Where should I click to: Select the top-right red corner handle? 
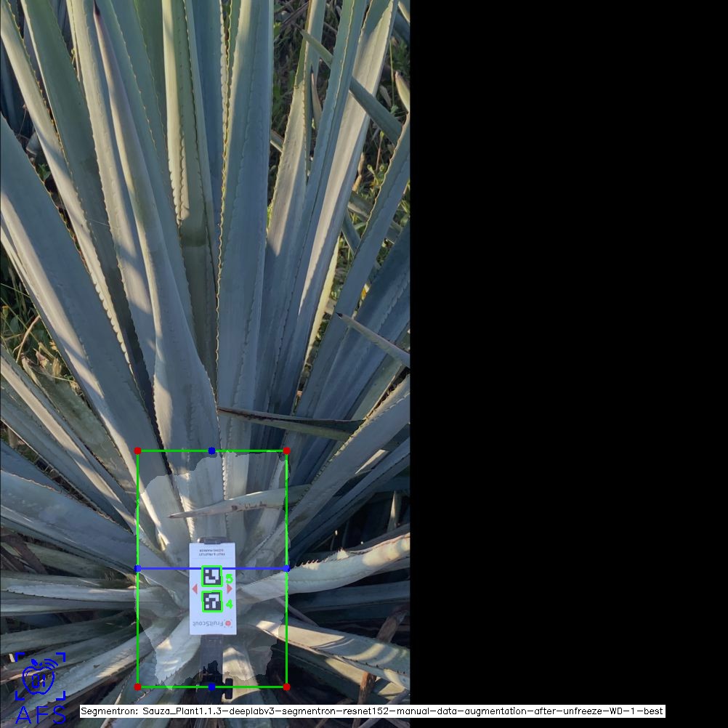pyautogui.click(x=287, y=451)
